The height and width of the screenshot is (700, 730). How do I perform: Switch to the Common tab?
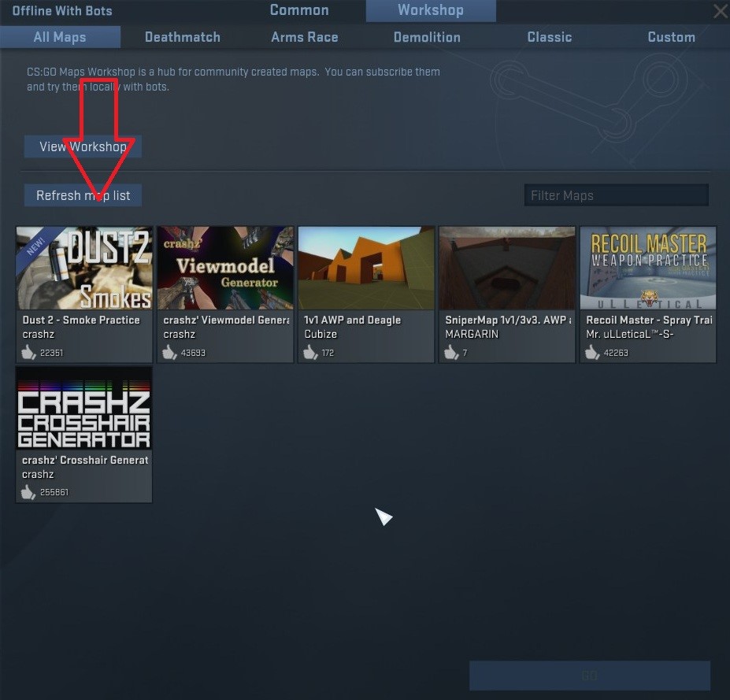click(x=299, y=10)
